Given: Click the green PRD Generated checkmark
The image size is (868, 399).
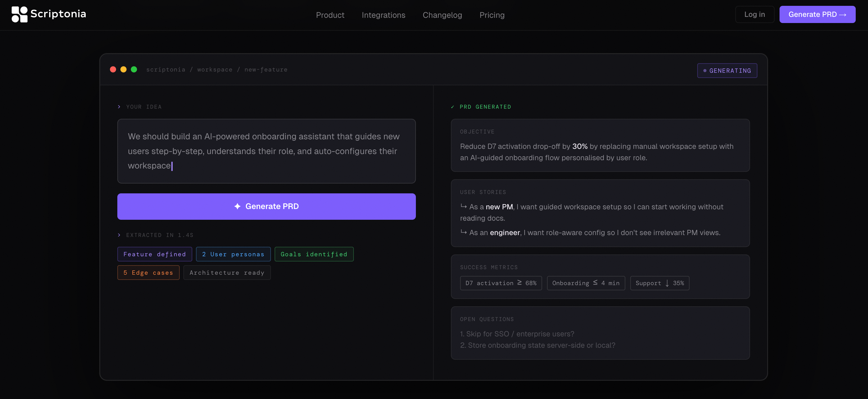Looking at the screenshot, I should pyautogui.click(x=452, y=107).
